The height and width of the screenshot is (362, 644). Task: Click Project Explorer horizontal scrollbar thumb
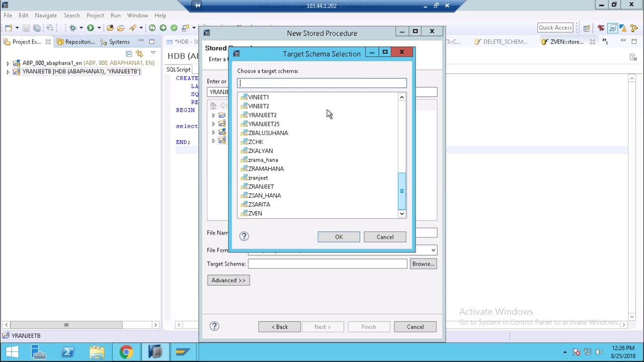pos(66,325)
